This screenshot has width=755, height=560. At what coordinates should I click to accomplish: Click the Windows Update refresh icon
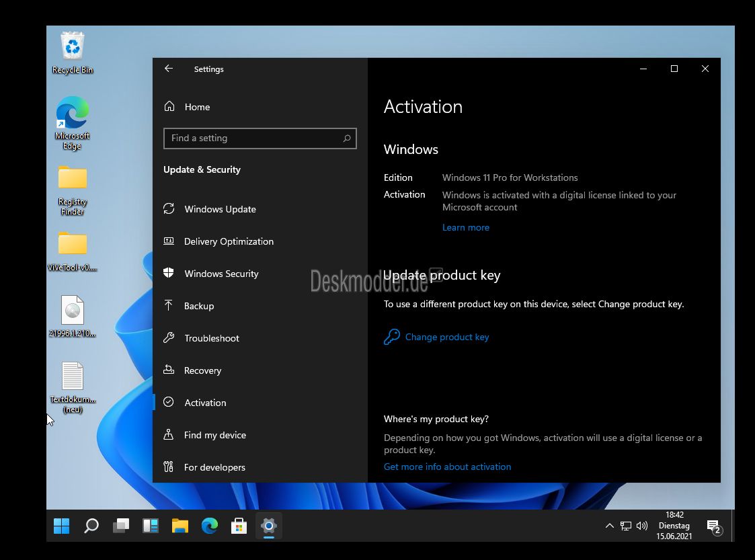point(169,208)
